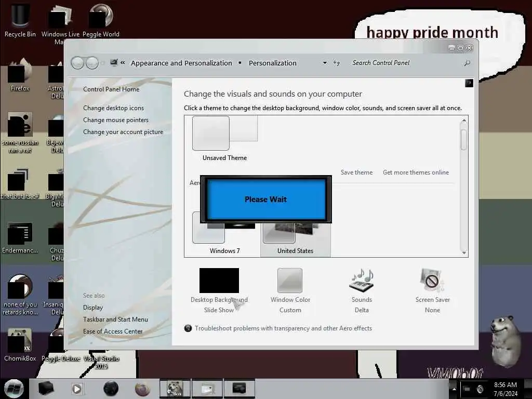Show hidden tray icons arrow
This screenshot has width=532, height=399.
[x=454, y=389]
